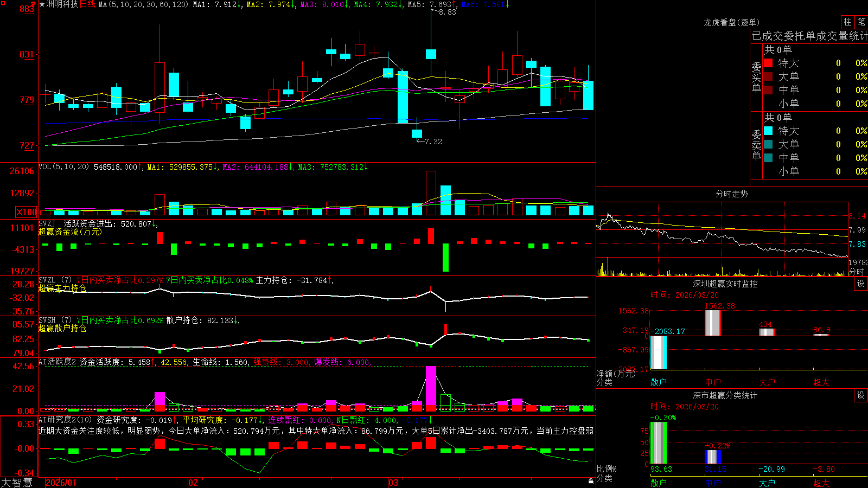868x488 pixels.
Task: Click the 深圳超赢实时监控 panel title
Action: (x=725, y=284)
